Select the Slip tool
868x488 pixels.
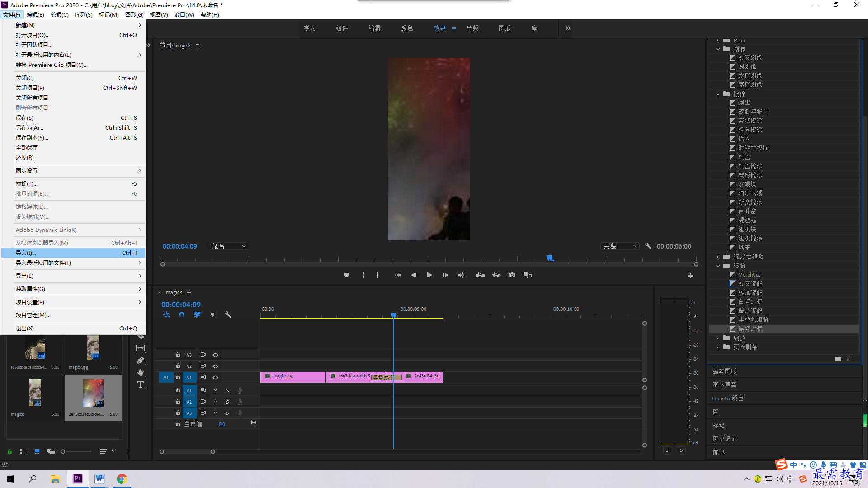point(141,348)
